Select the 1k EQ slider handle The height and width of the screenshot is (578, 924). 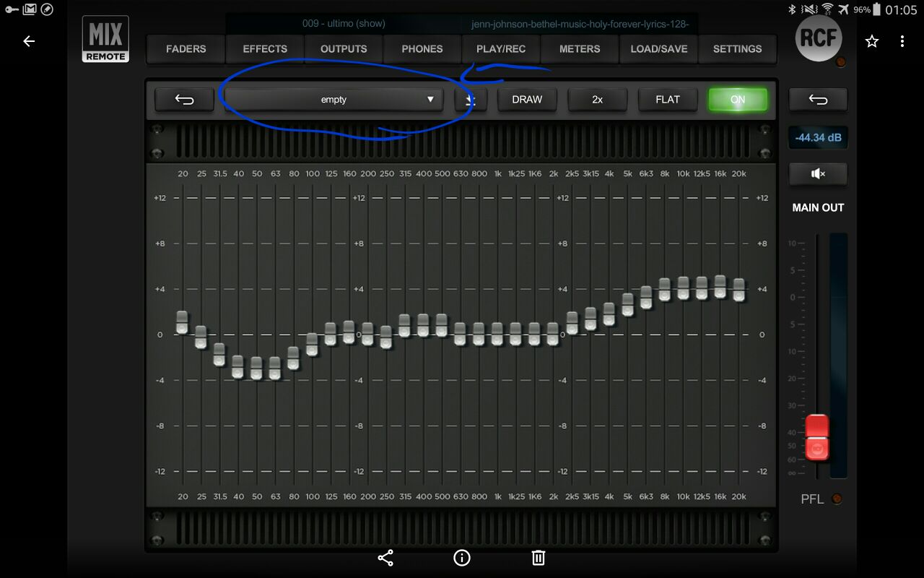pyautogui.click(x=497, y=334)
